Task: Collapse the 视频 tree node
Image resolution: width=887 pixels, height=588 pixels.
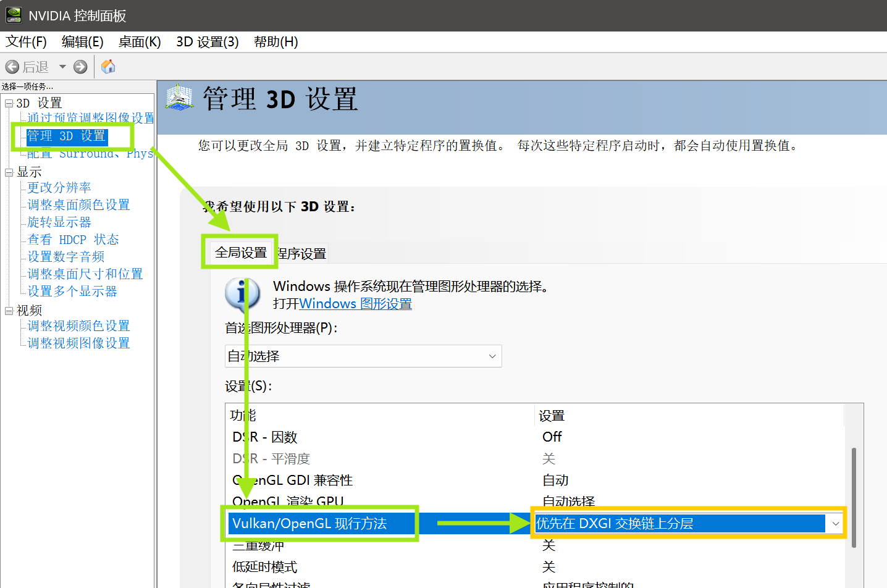Action: click(x=9, y=311)
